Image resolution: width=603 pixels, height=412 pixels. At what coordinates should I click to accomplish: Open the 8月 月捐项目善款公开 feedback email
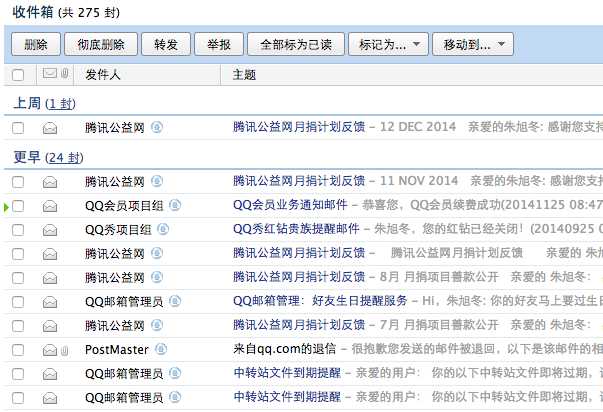coord(299,277)
